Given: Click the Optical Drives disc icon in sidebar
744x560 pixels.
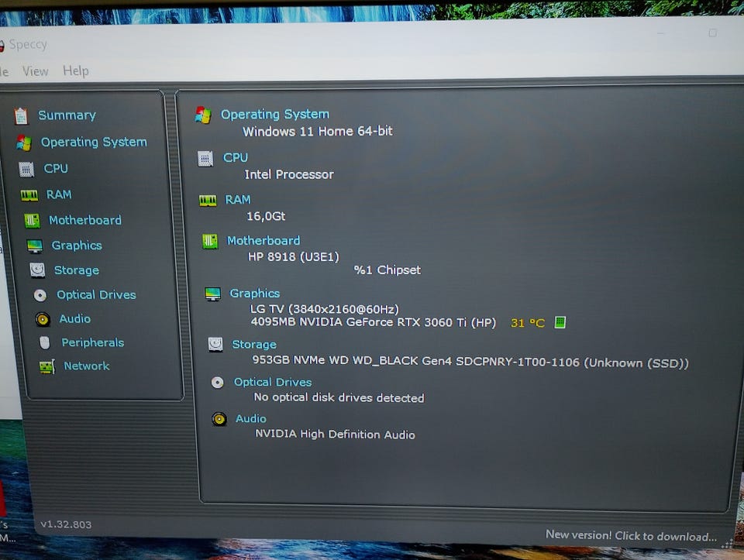Looking at the screenshot, I should [x=40, y=295].
